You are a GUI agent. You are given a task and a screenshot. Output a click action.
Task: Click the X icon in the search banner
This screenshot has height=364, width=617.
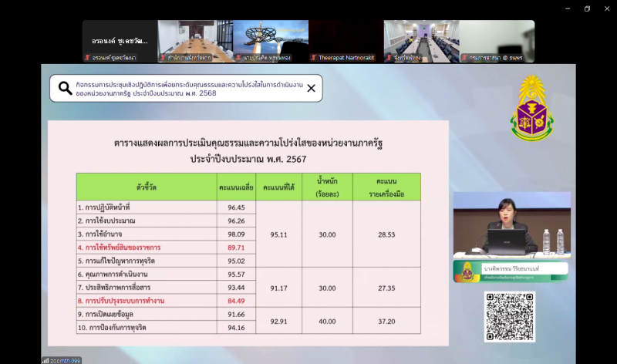(x=311, y=88)
